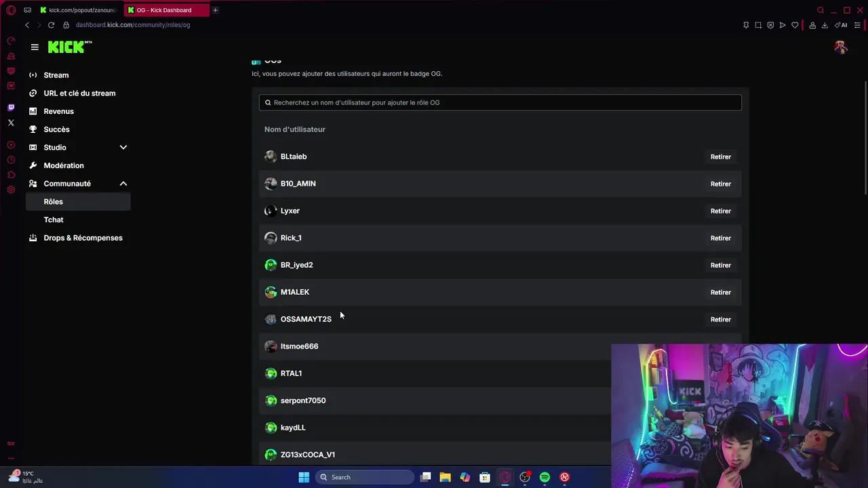Open Easy Setup sliders icon
The width and height of the screenshot is (868, 488).
click(x=858, y=25)
